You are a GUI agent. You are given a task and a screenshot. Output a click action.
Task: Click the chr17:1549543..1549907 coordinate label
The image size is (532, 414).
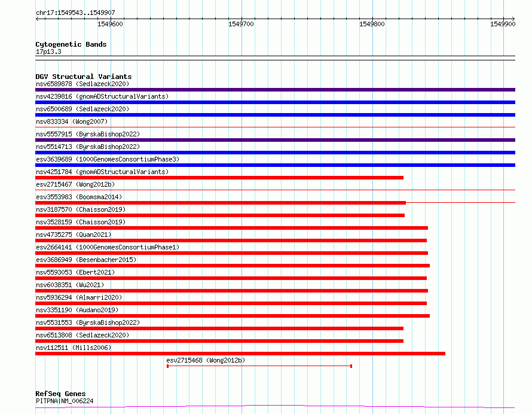point(75,13)
